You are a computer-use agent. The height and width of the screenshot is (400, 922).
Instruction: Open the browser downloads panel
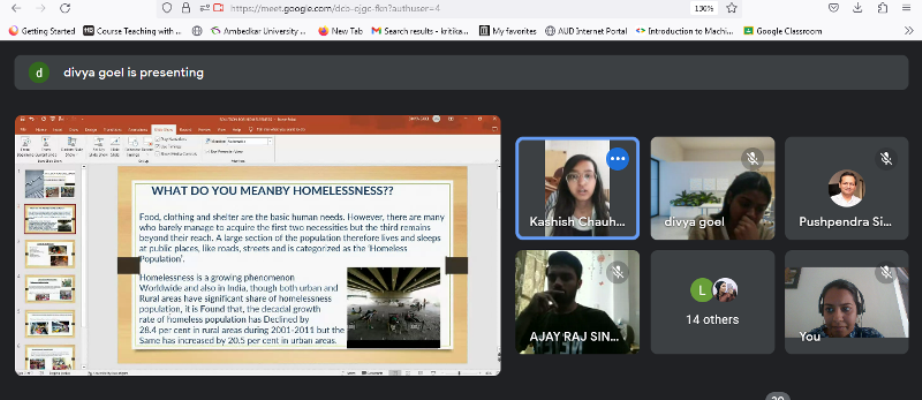[857, 8]
